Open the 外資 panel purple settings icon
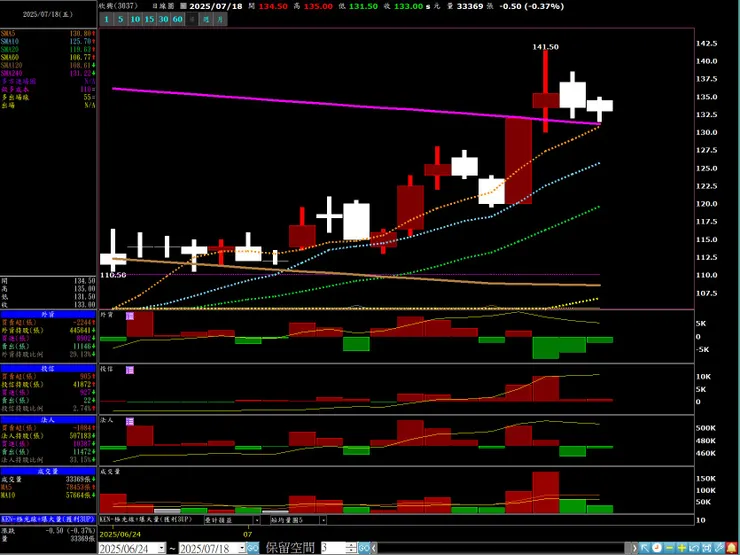This screenshot has height=555, width=740. (x=130, y=315)
